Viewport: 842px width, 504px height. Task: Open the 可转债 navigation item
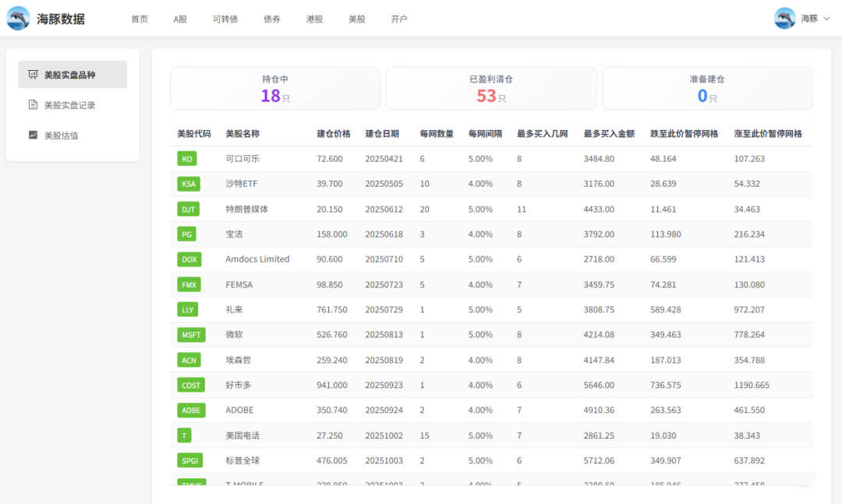coord(225,19)
